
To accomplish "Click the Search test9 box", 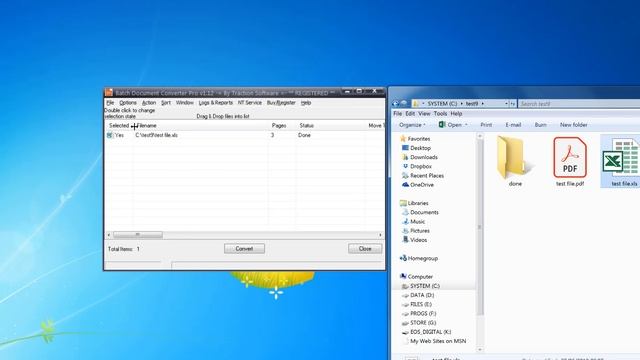I will (579, 104).
